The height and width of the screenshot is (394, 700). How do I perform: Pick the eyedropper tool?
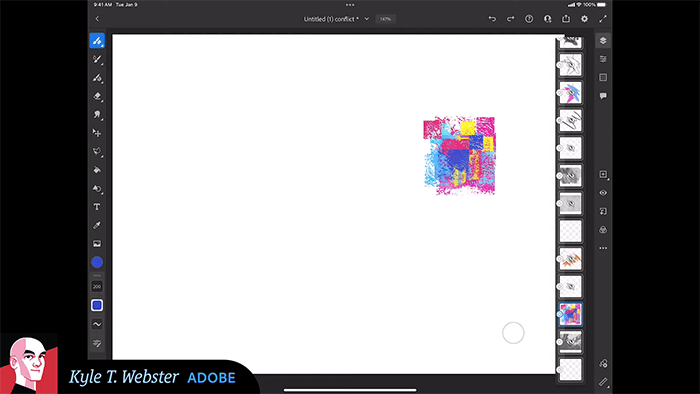coord(97,225)
